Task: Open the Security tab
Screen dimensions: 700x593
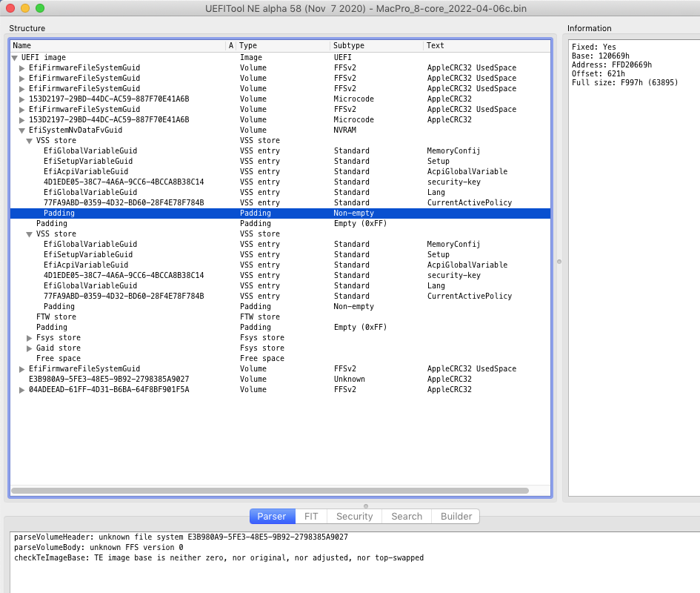Action: coord(354,517)
